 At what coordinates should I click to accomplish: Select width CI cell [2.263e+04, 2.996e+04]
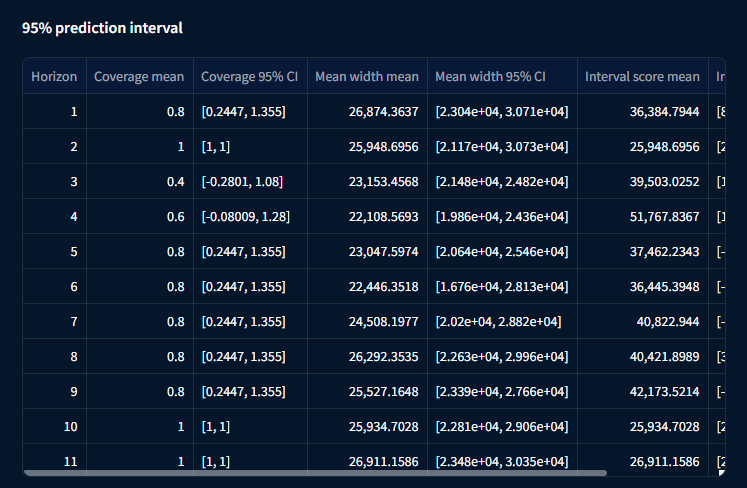(x=502, y=356)
